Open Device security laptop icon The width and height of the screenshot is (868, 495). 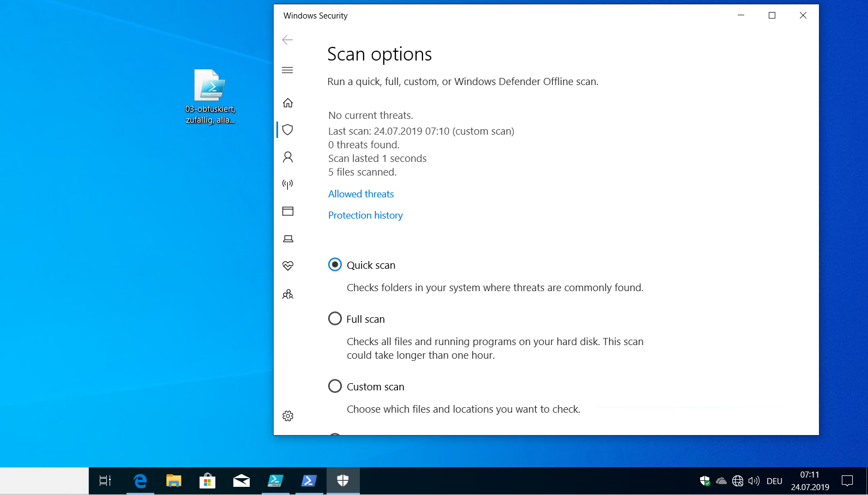tap(288, 239)
